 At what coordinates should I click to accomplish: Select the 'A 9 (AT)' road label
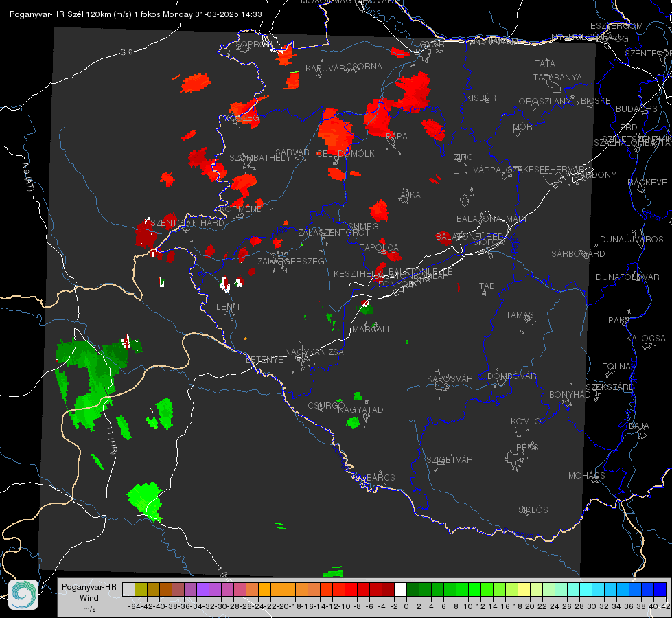pyautogui.click(x=27, y=176)
